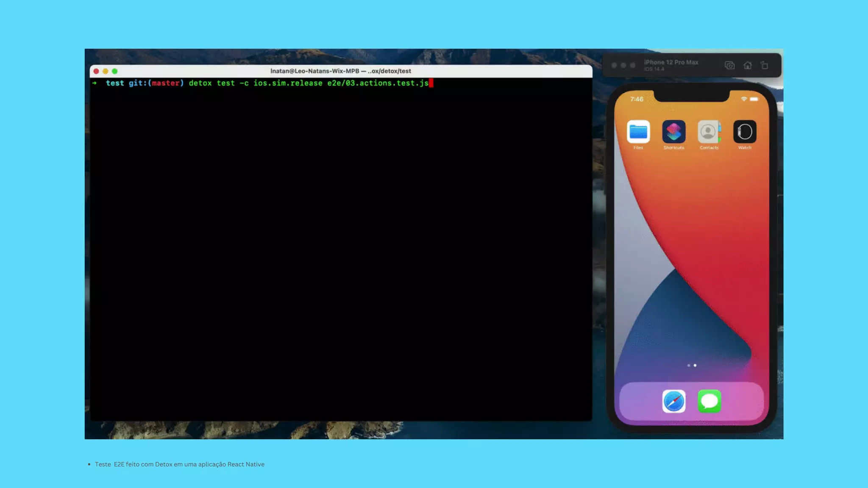Open the Files app on the simulator
Screen dimensions: 868x488
click(x=638, y=132)
